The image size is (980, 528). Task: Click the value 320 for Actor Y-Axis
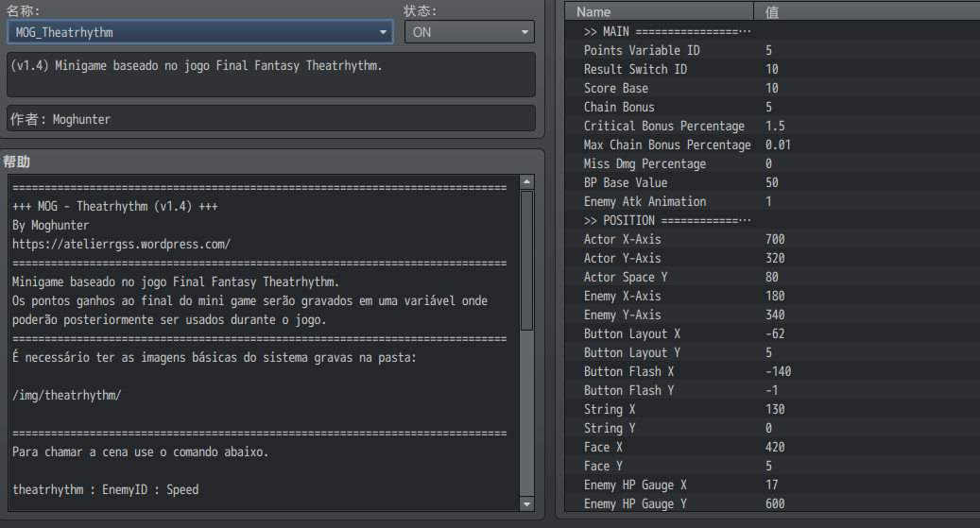click(775, 258)
